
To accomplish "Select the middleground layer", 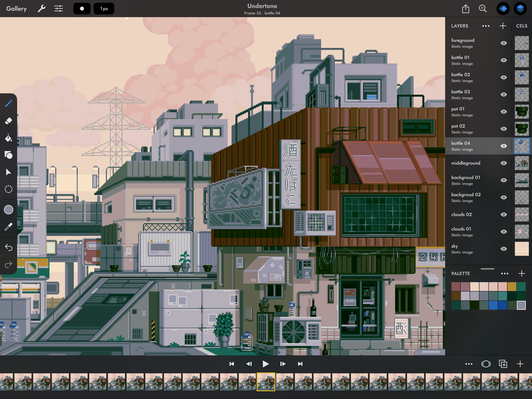I will (x=466, y=163).
